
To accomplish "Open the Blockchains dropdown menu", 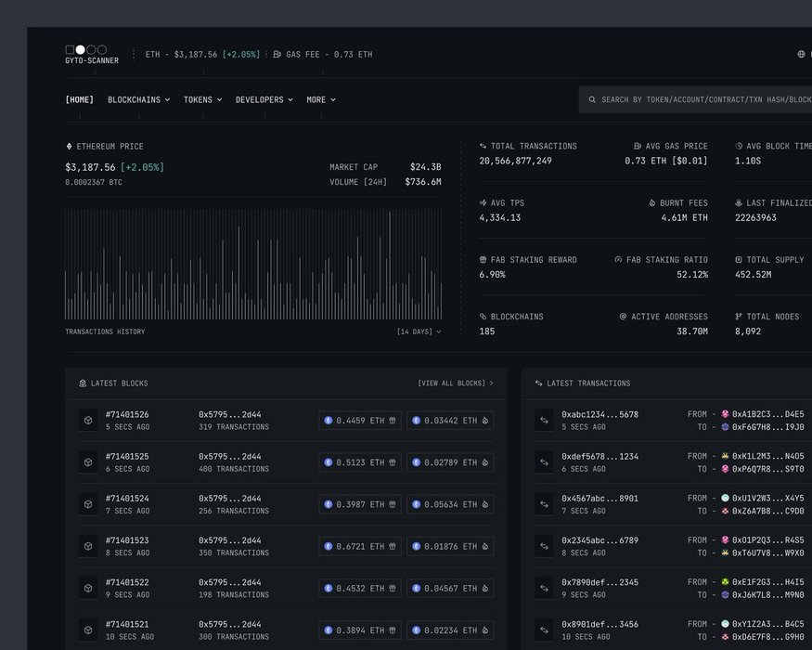I will coord(138,99).
